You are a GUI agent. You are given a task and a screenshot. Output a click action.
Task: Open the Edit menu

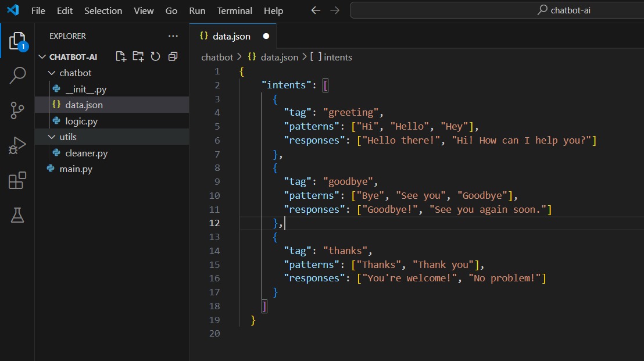[x=65, y=10]
